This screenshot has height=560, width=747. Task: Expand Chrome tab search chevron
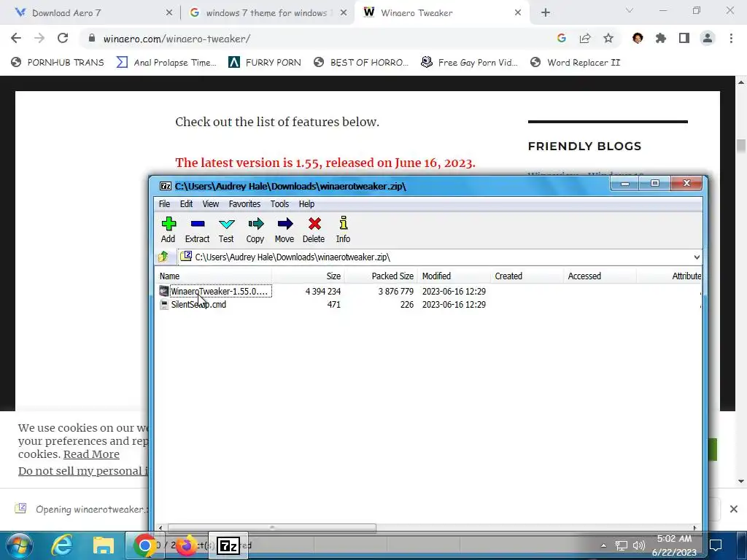click(x=630, y=10)
